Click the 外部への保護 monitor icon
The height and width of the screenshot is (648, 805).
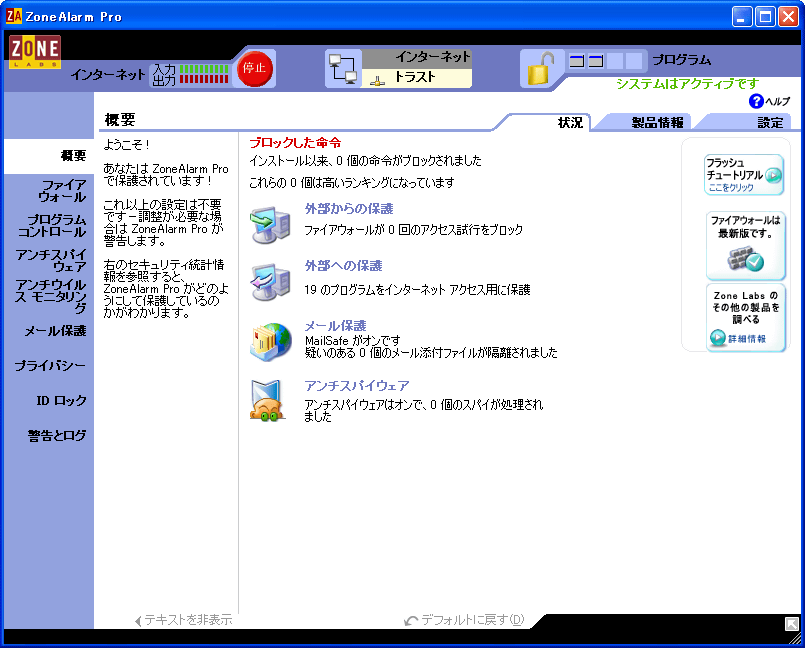(x=271, y=281)
